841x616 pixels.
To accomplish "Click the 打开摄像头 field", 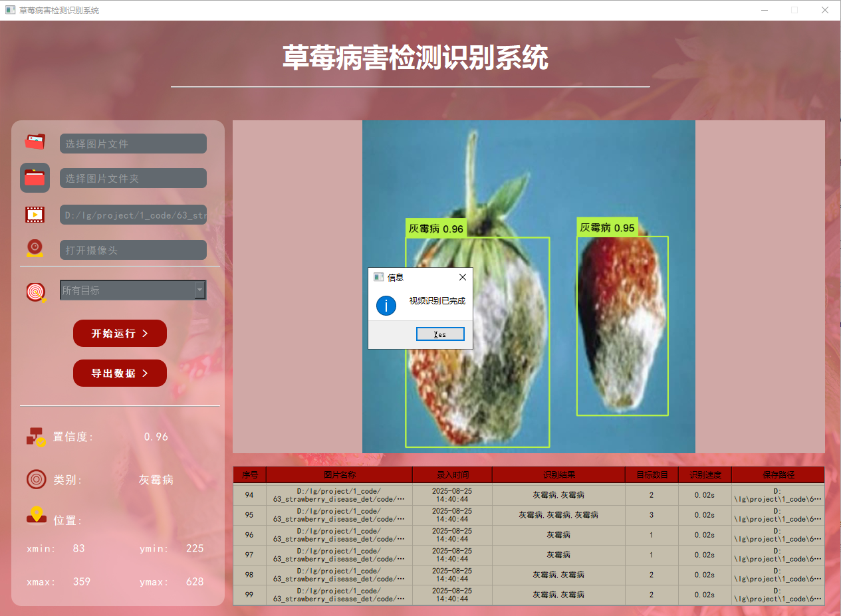I will tap(133, 250).
